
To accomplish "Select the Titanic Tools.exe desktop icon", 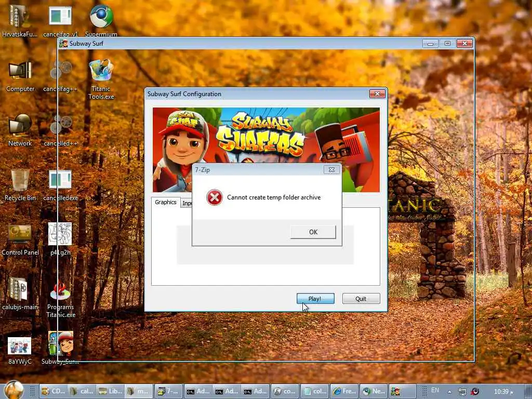I will coord(101,79).
